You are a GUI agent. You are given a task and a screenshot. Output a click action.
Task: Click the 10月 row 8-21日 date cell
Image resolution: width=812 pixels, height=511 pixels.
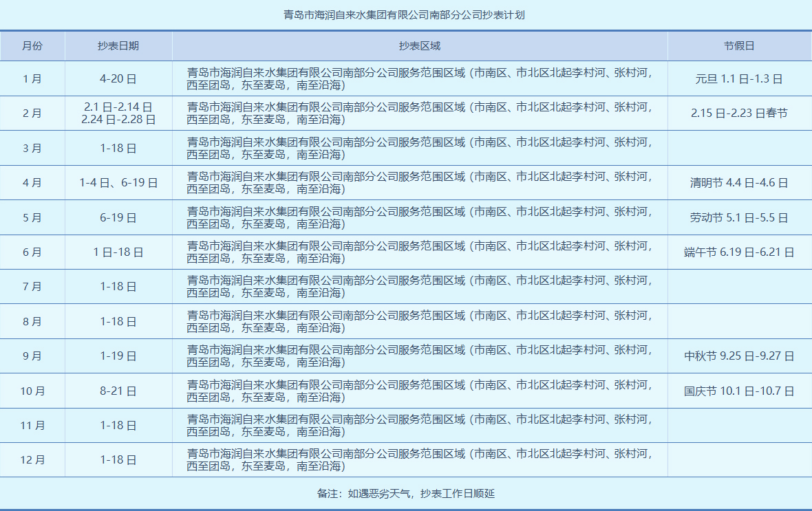[118, 390]
